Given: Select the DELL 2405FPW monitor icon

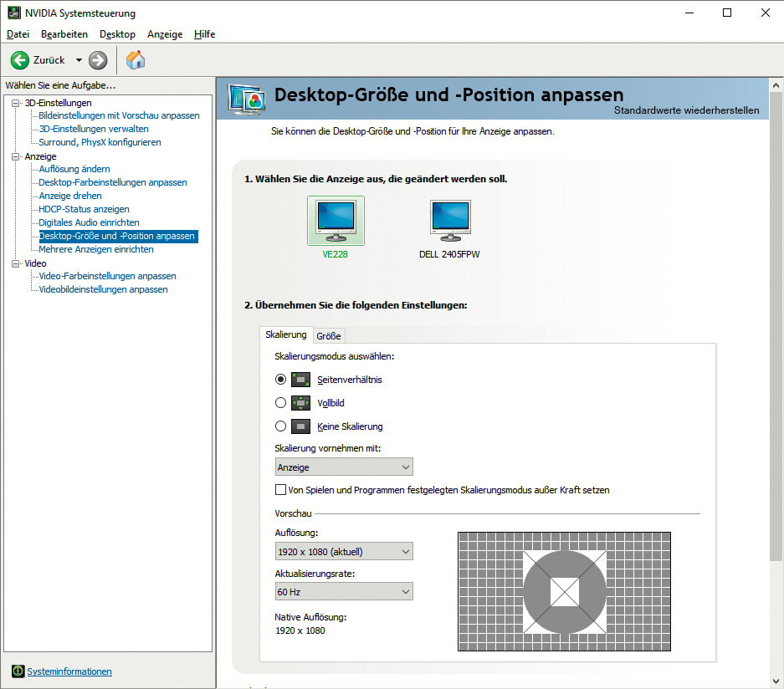Looking at the screenshot, I should (x=450, y=220).
